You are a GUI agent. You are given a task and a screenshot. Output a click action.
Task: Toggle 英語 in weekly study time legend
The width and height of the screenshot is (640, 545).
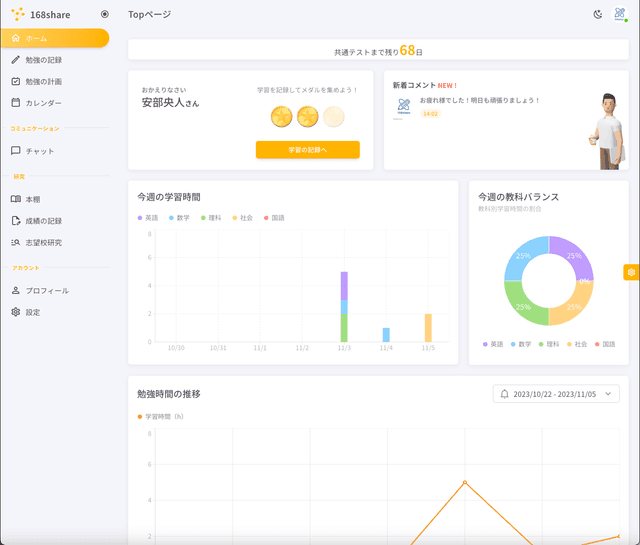[148, 218]
